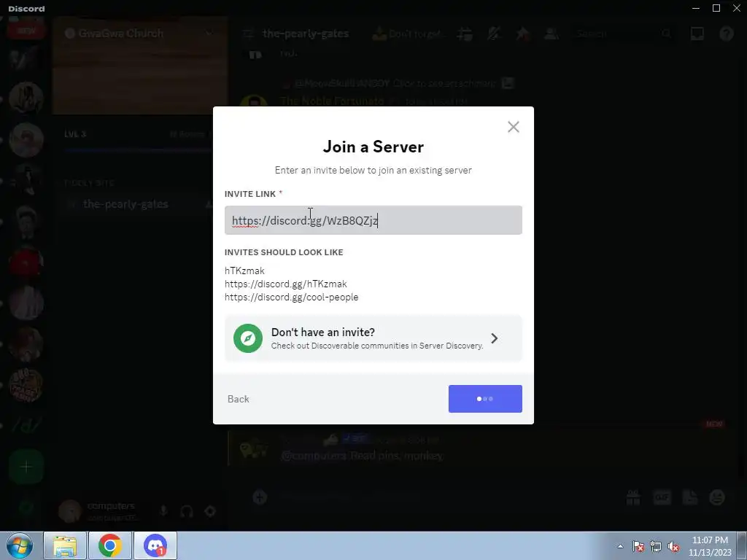The height and width of the screenshot is (560, 747).
Task: Open User Settings gear icon
Action: 210,511
